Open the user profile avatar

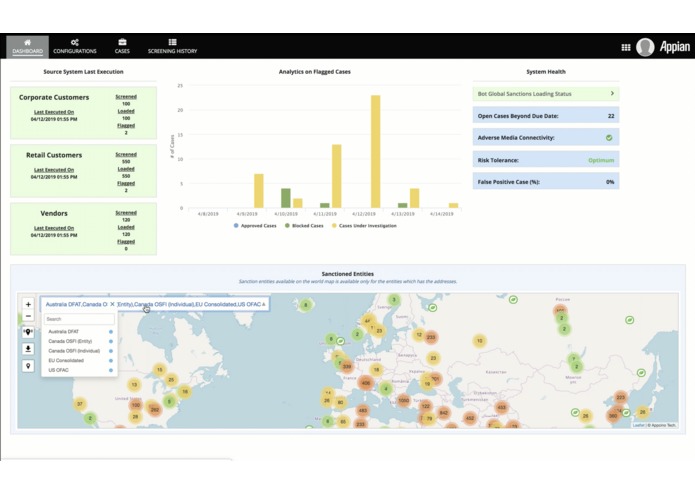tap(645, 47)
